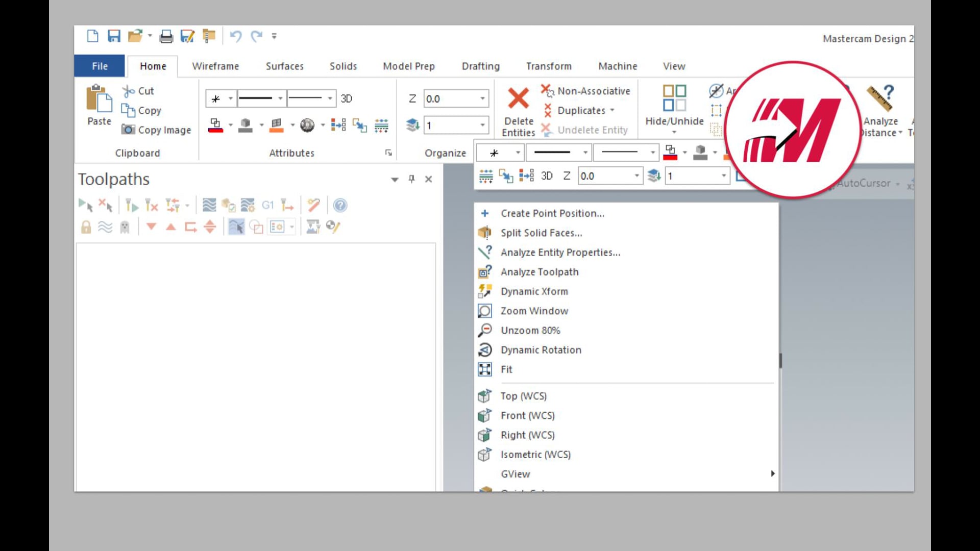Open the Surfaces menu tab
This screenshot has width=980, height=551.
tap(284, 65)
